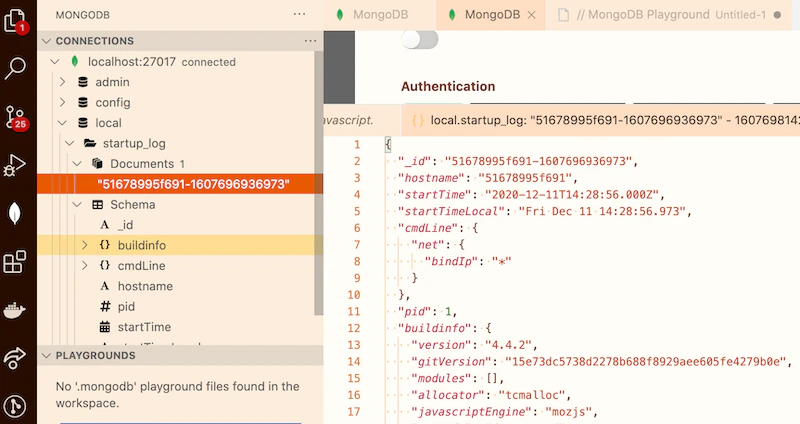Close the active MongoDB tab

point(532,15)
